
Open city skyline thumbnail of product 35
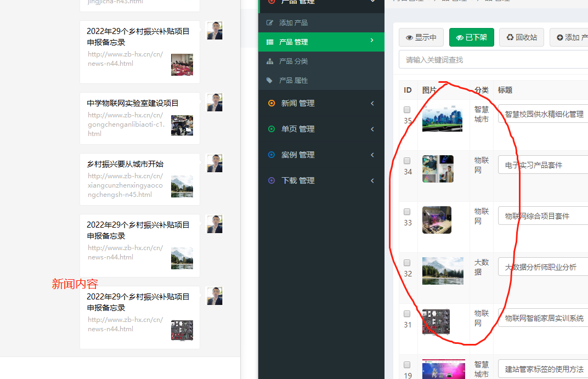442,118
